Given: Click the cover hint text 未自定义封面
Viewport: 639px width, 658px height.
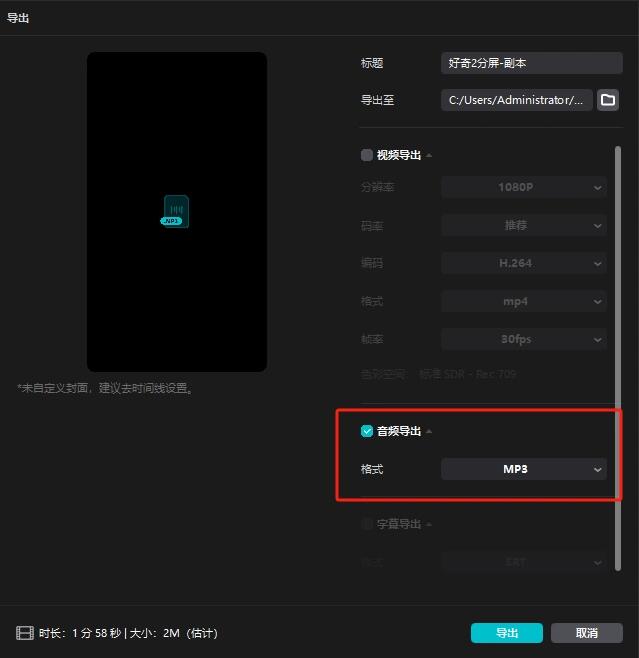Looking at the screenshot, I should pos(105,388).
